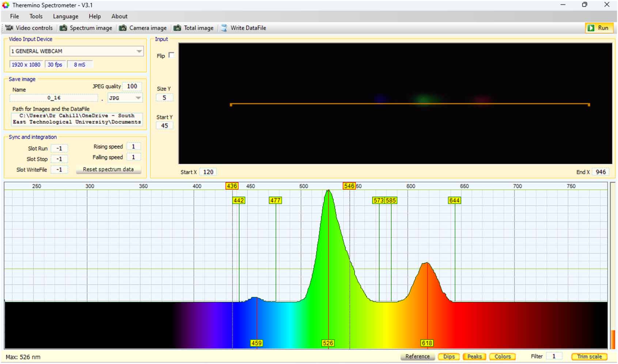Click the path for images text box

(77, 119)
